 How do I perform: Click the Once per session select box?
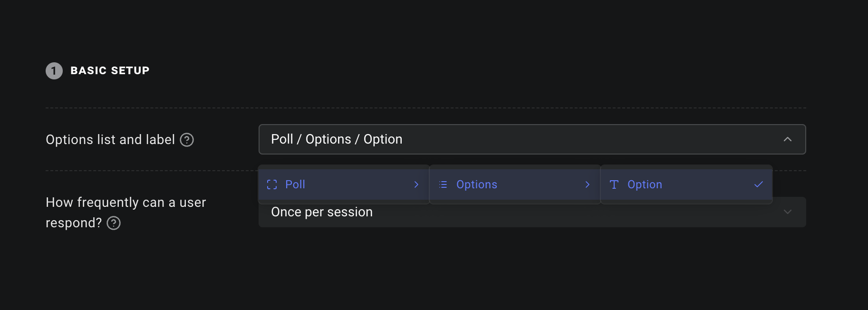coord(532,212)
